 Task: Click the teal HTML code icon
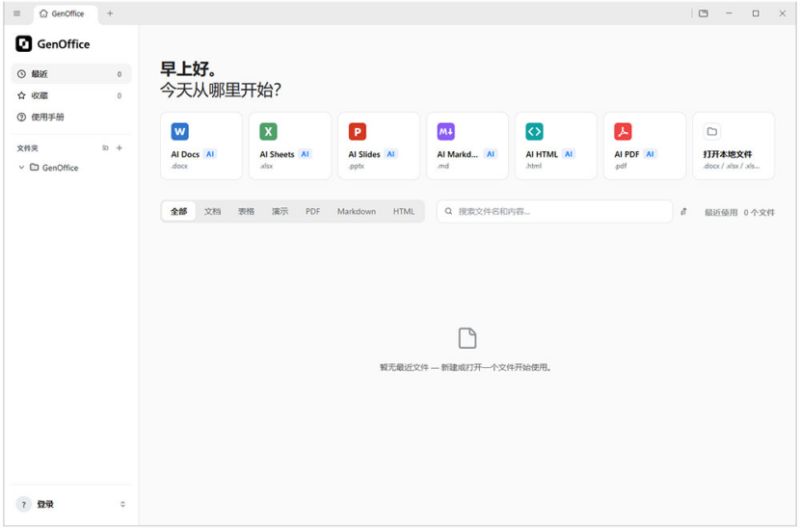tap(534, 132)
